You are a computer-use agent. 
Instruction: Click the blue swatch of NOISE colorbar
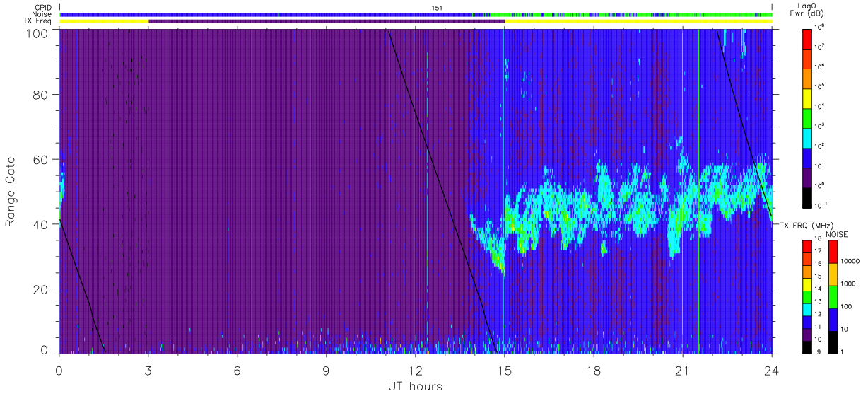point(833,318)
